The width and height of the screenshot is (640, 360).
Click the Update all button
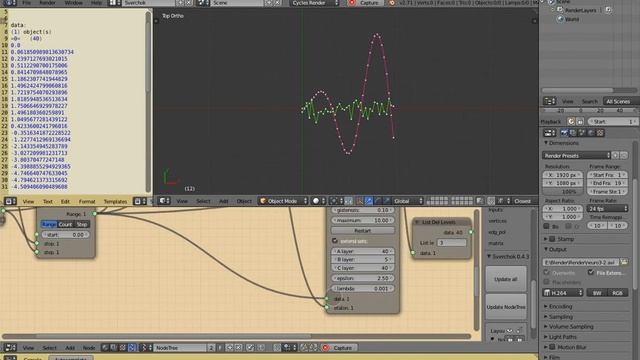point(506,279)
